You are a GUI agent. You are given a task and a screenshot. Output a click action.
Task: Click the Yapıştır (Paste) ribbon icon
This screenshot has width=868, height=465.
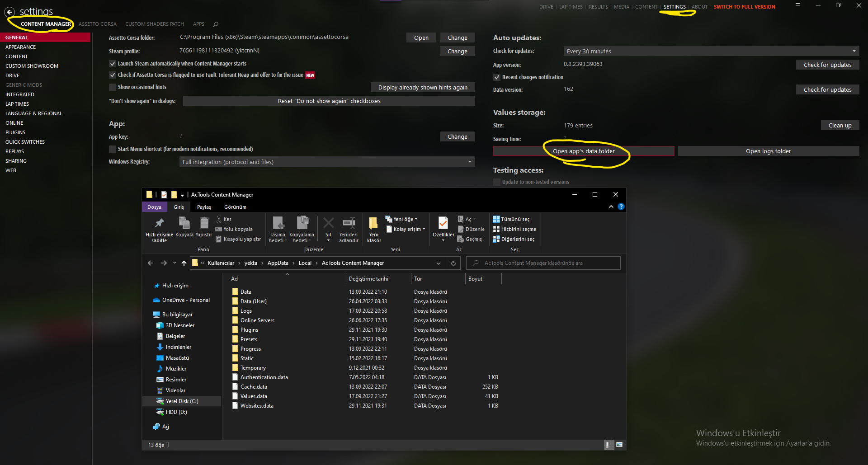[x=204, y=227]
